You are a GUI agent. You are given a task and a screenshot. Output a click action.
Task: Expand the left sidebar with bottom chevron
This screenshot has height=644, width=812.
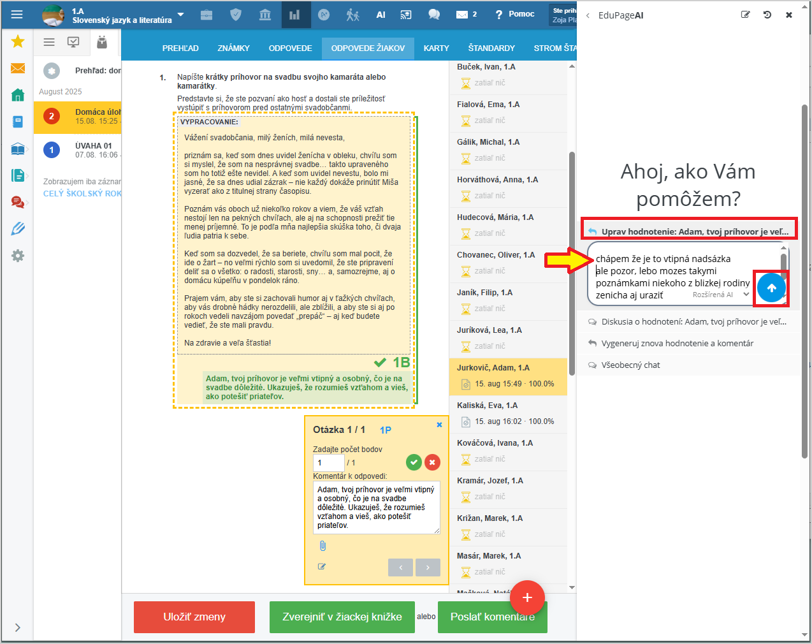(x=17, y=627)
